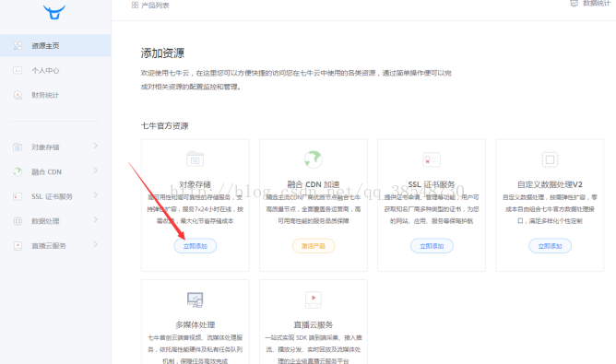Expand the 对象存储 sidebar chevron
This screenshot has width=616, height=364.
tap(96, 147)
